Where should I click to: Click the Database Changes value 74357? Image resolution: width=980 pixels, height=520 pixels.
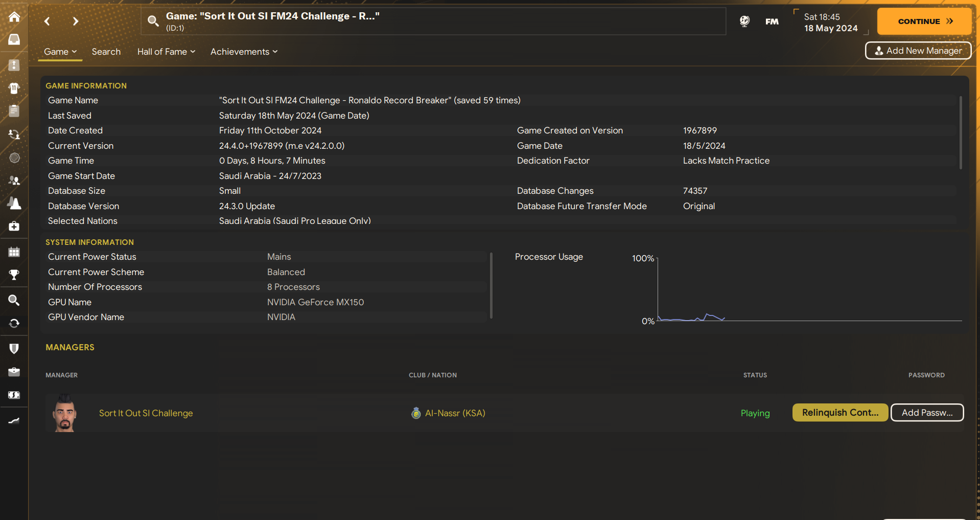[x=695, y=191]
